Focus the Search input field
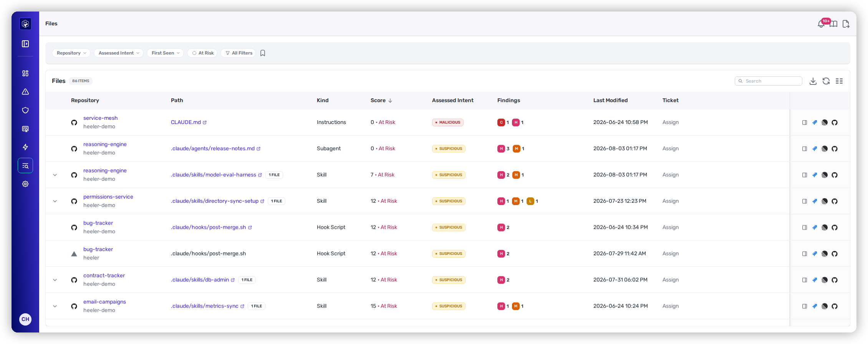 click(x=769, y=81)
